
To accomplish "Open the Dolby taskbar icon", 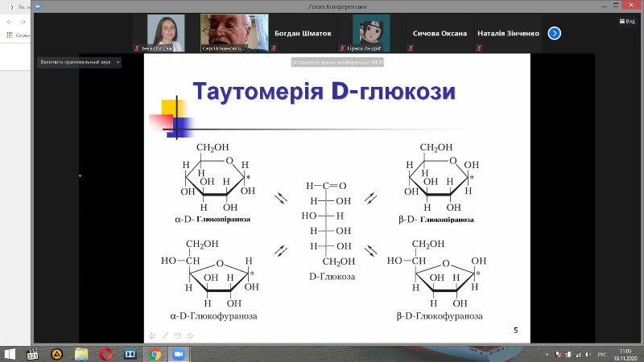I will 130,354.
